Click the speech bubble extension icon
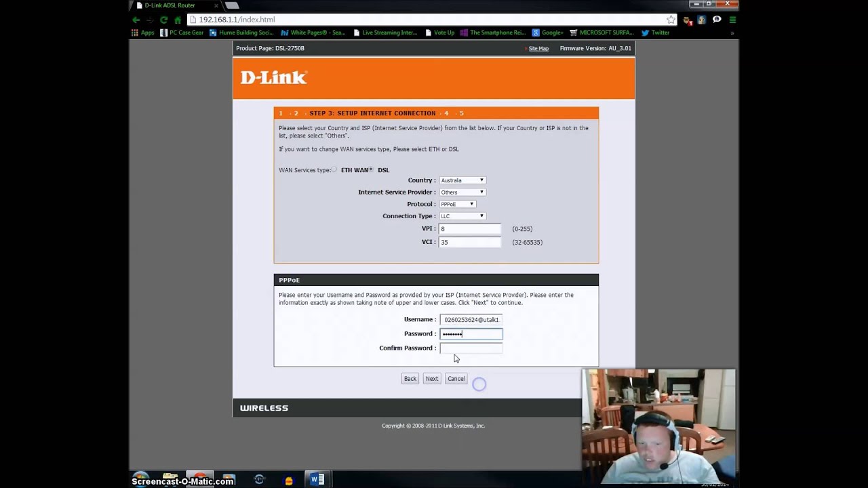 coord(717,20)
